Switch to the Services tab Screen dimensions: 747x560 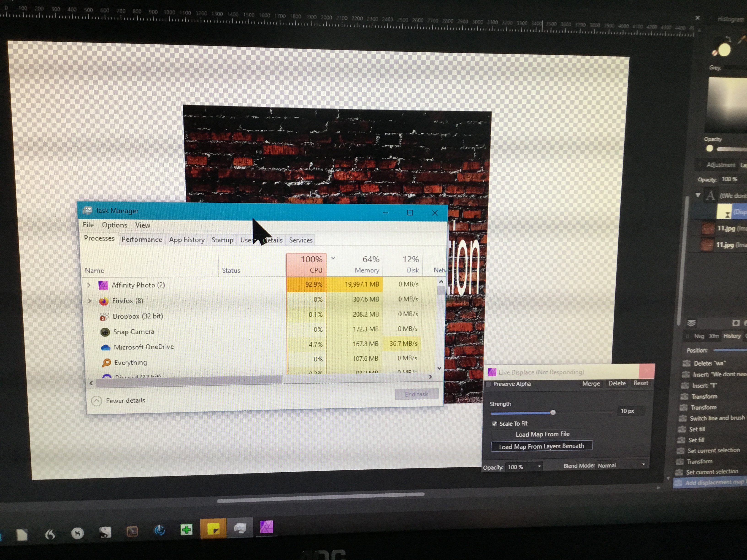tap(300, 240)
